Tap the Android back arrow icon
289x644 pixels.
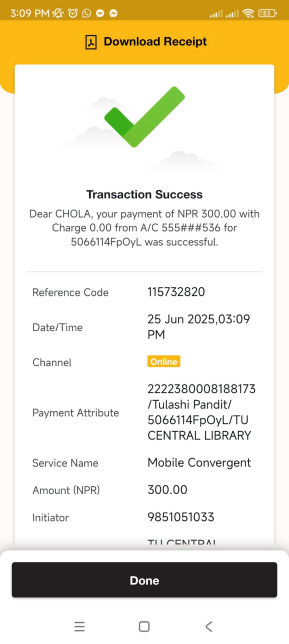[x=209, y=626]
